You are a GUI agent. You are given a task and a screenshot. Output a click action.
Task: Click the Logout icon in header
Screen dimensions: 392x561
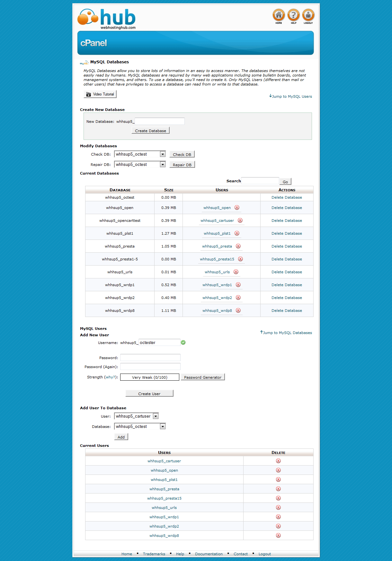tap(308, 15)
